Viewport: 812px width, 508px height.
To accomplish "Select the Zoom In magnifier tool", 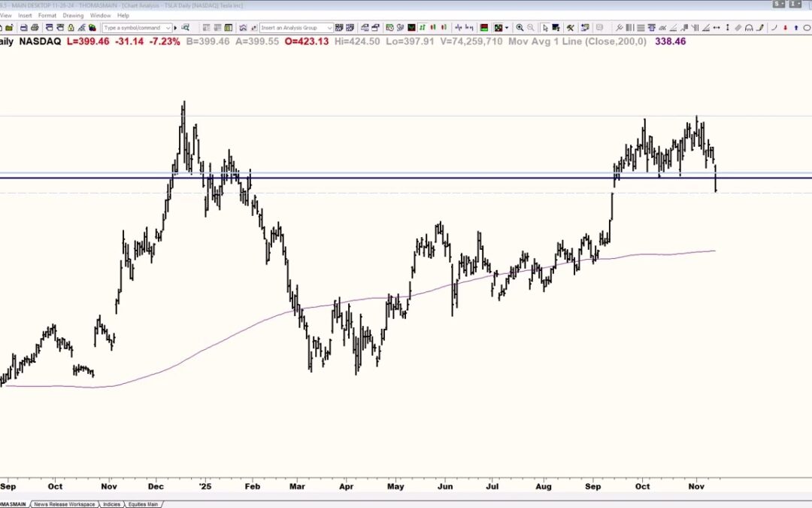I will (520, 27).
